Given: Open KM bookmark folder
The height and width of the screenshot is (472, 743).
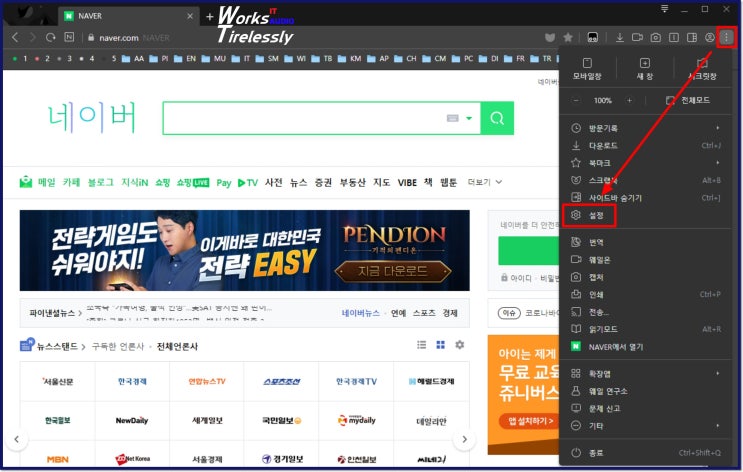Looking at the screenshot, I should (350, 59).
